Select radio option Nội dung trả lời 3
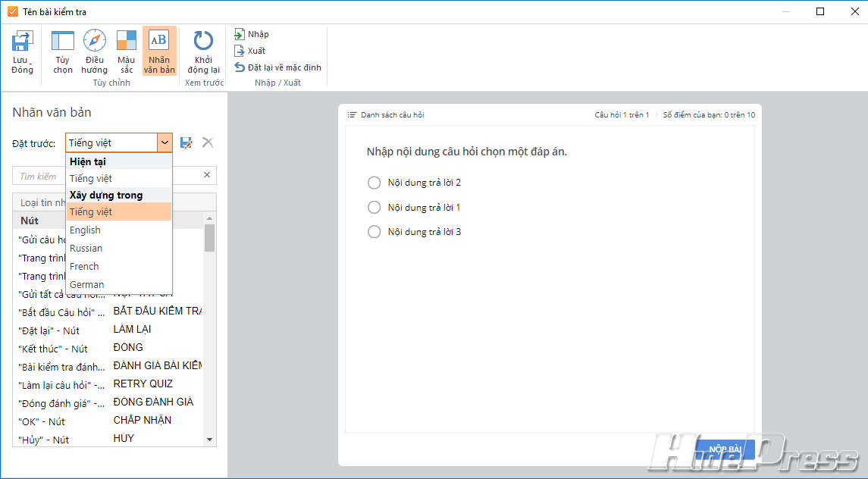The image size is (868, 479). click(x=374, y=232)
